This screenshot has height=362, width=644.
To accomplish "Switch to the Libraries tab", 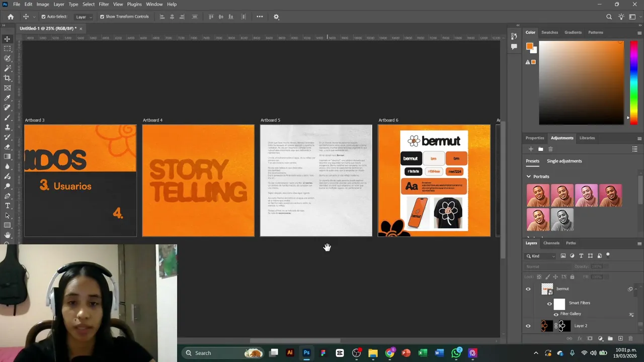I will [587, 138].
